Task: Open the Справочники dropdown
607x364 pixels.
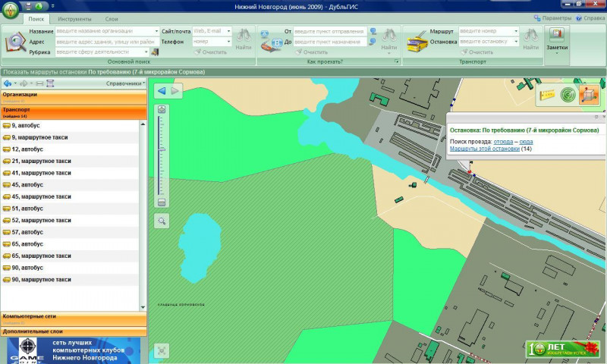Action: coord(125,83)
